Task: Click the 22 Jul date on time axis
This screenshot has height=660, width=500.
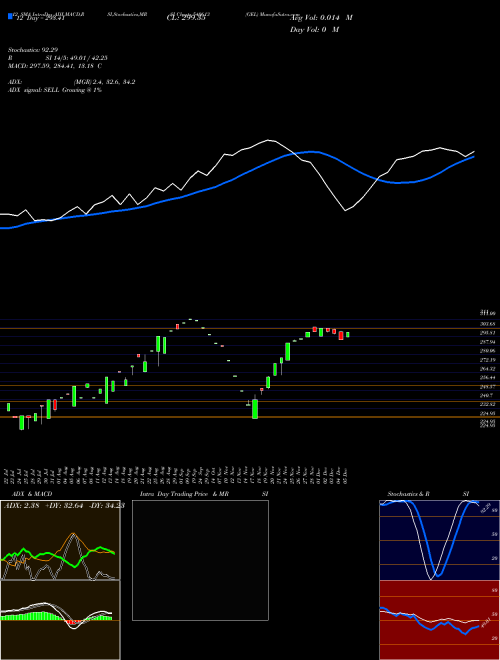Action: (8, 474)
